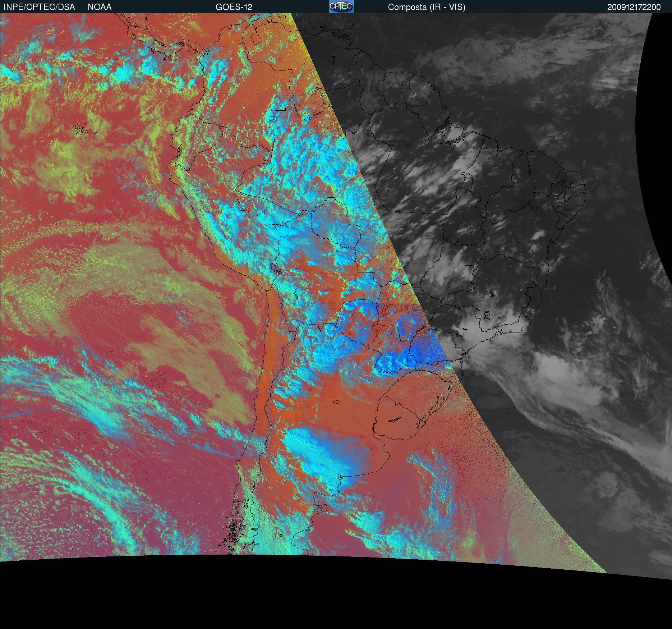Click the small rectangular Distrito Federal outline
Screen dimensions: 672x629
click(469, 267)
